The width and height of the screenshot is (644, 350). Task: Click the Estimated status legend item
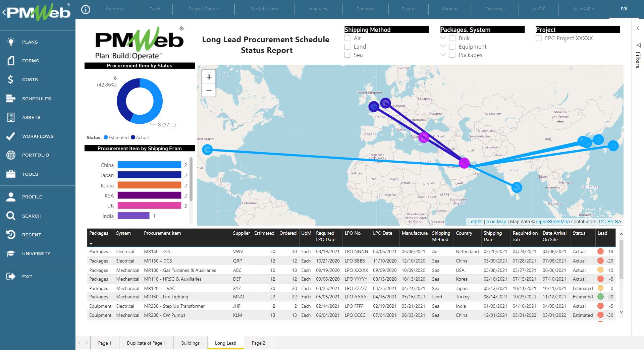coord(116,137)
